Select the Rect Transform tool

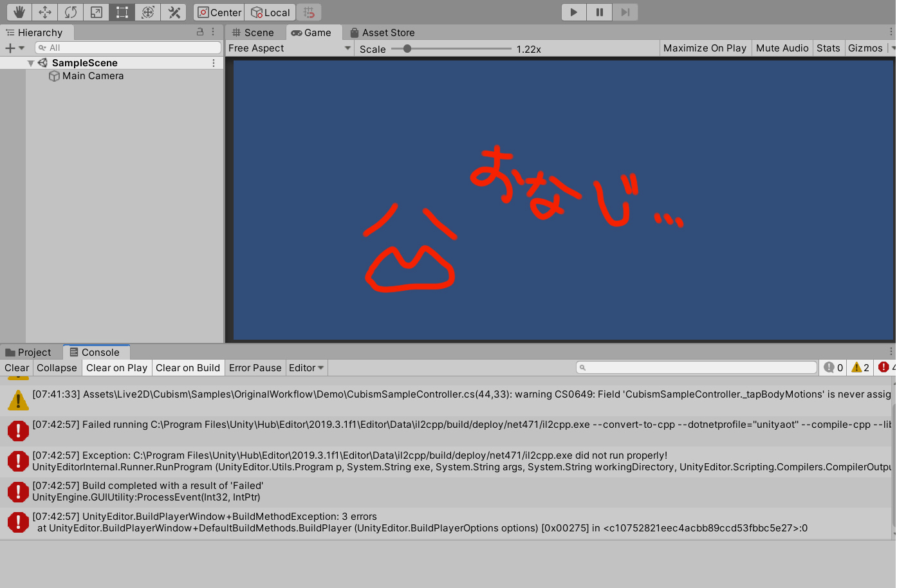click(x=122, y=12)
